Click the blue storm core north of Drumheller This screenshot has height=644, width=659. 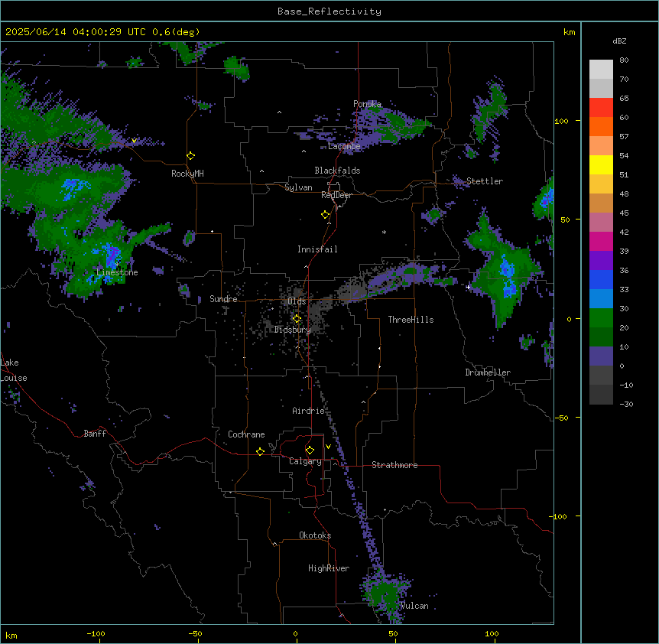coord(508,278)
